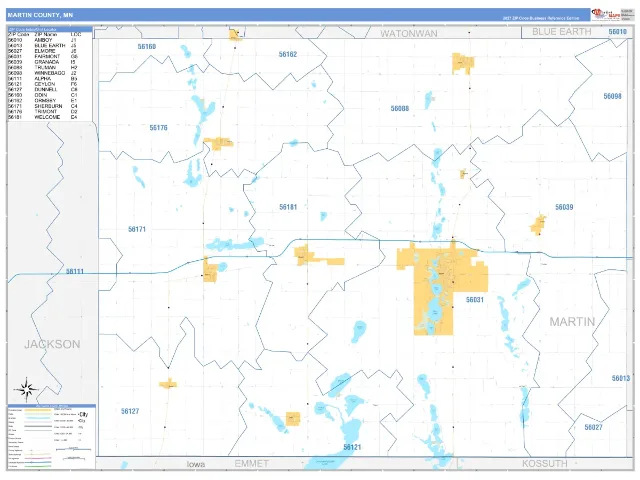Click the 56160 ZIP label on the map
Viewport: 640px width, 480px height.
(x=147, y=47)
